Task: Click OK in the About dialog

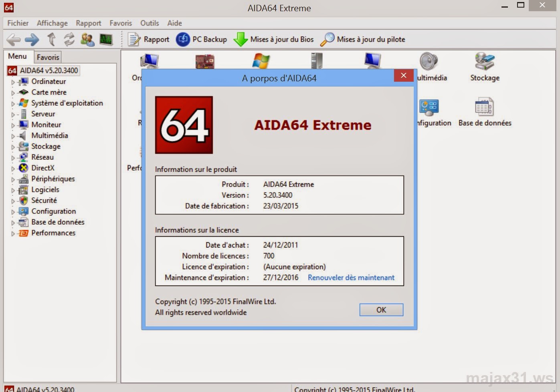Action: click(381, 310)
